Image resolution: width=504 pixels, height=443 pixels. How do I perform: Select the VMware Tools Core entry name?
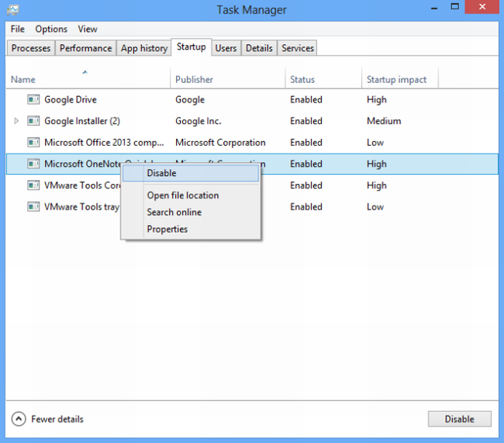[82, 185]
